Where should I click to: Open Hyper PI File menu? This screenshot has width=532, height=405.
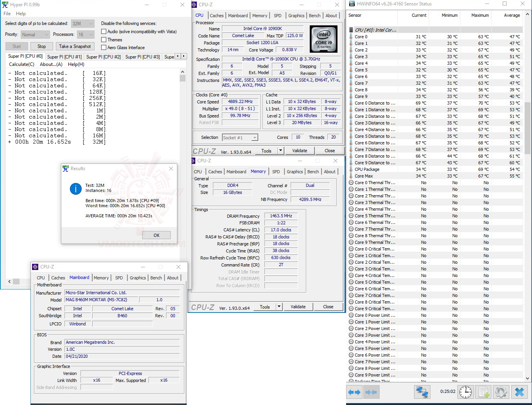pyautogui.click(x=7, y=14)
